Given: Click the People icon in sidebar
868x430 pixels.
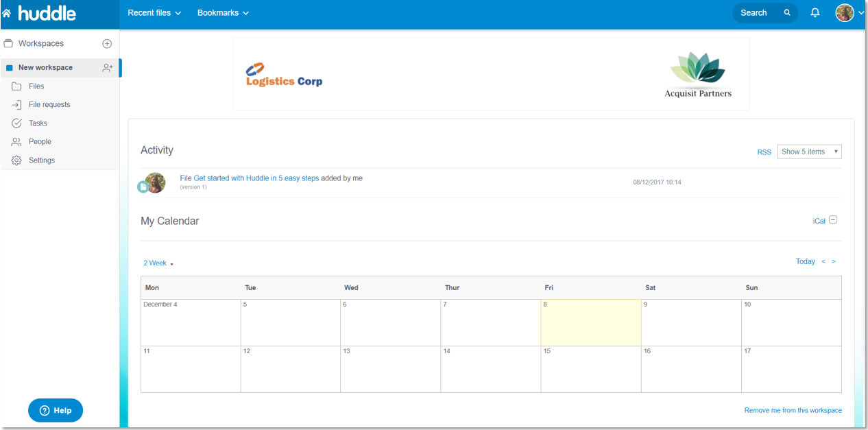Looking at the screenshot, I should pos(16,142).
